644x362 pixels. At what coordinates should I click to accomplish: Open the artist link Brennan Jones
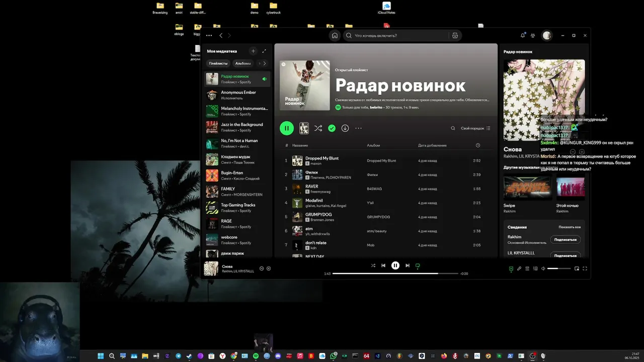tap(322, 220)
